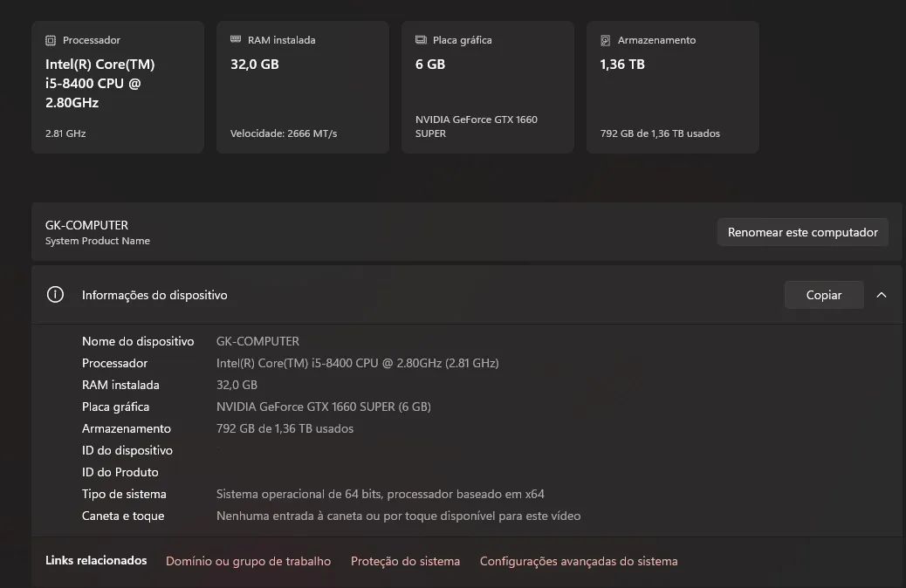This screenshot has width=906, height=588.
Task: Click the Nome do dispositivo label
Action: [x=138, y=341]
